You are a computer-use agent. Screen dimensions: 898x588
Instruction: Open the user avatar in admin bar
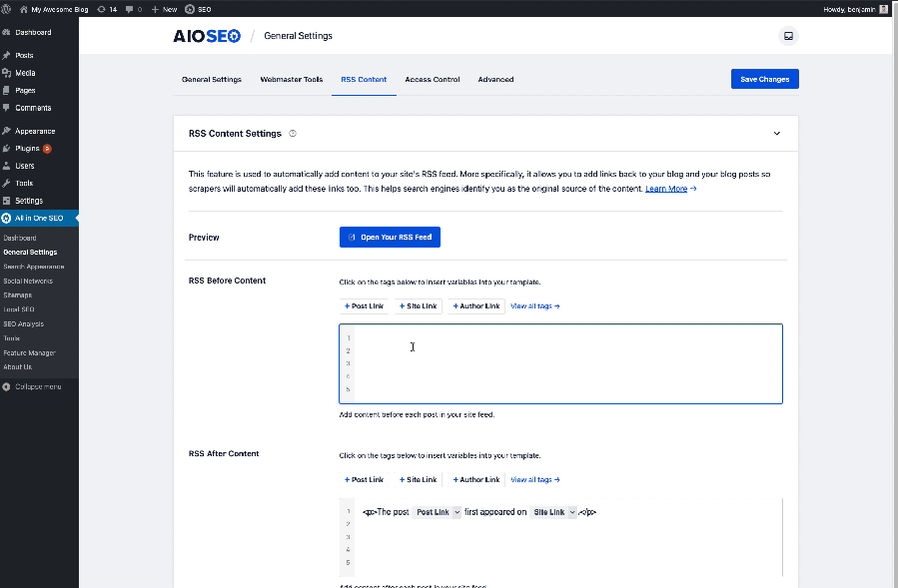tap(884, 9)
